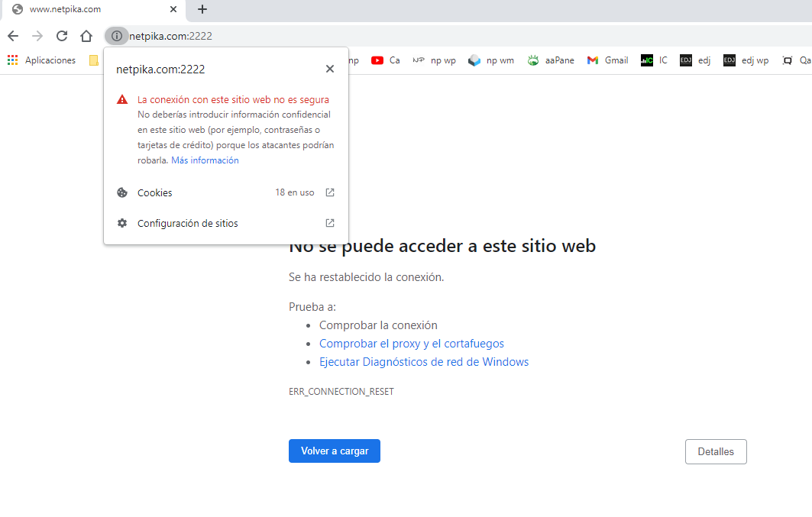Click the ERR_CONNECTION_RESET error code text
812x517 pixels.
341,392
